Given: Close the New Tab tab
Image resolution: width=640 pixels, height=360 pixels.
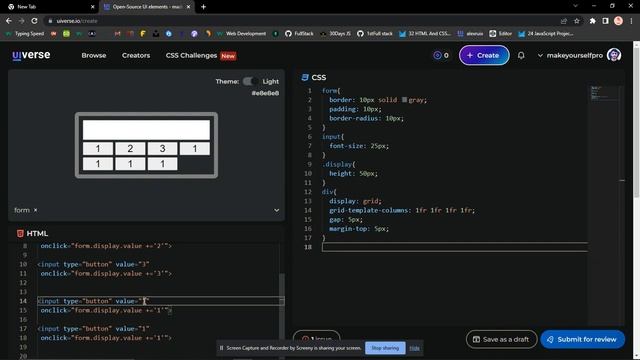Looking at the screenshot, I should (x=92, y=7).
